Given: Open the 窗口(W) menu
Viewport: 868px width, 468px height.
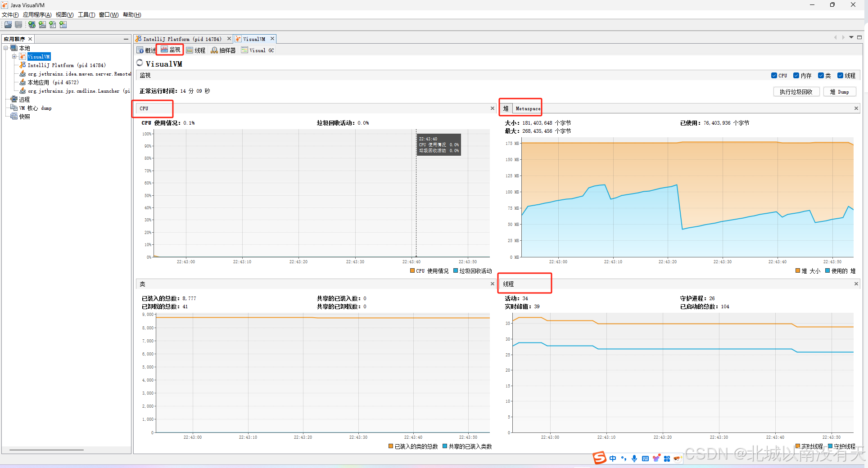Looking at the screenshot, I should [x=108, y=15].
